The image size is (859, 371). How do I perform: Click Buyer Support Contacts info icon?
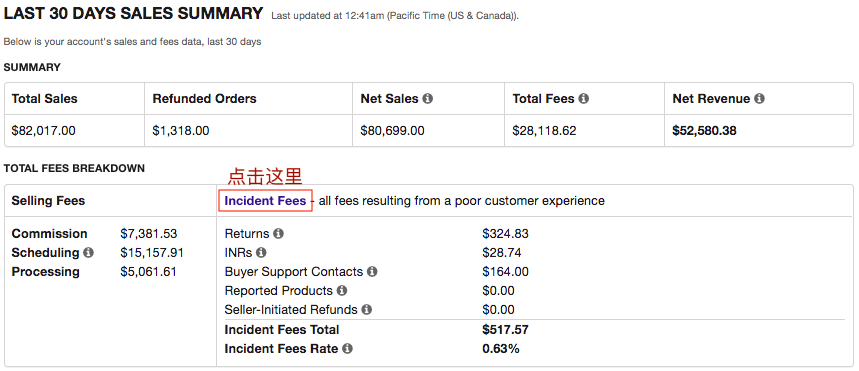click(x=372, y=271)
